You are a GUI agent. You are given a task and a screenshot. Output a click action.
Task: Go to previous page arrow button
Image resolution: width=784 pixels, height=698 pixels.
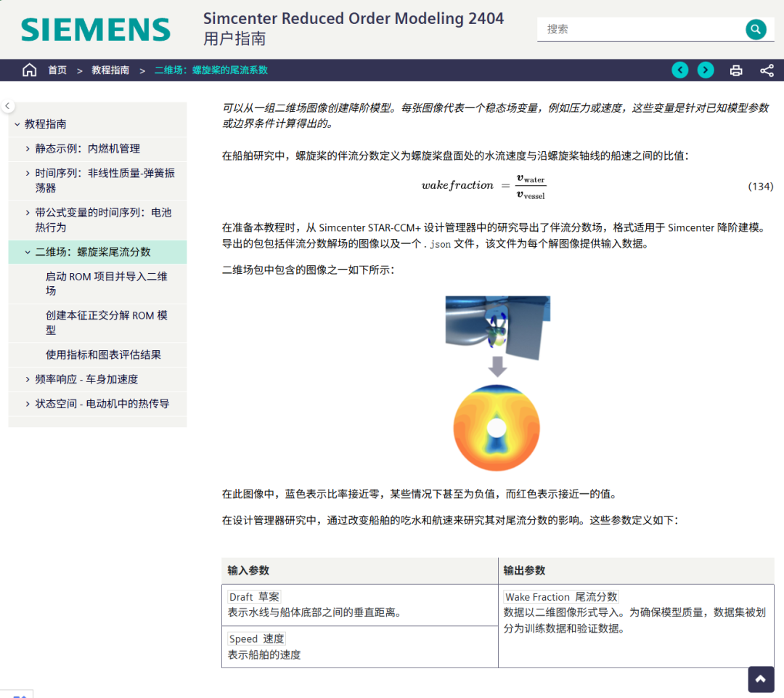[679, 70]
